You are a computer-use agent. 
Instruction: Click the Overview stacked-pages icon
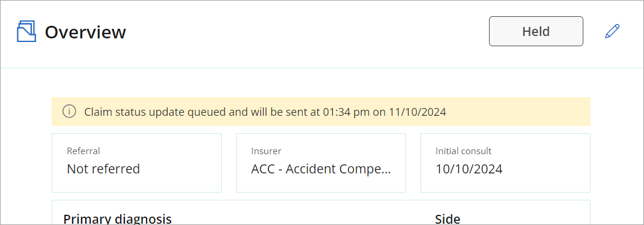26,31
